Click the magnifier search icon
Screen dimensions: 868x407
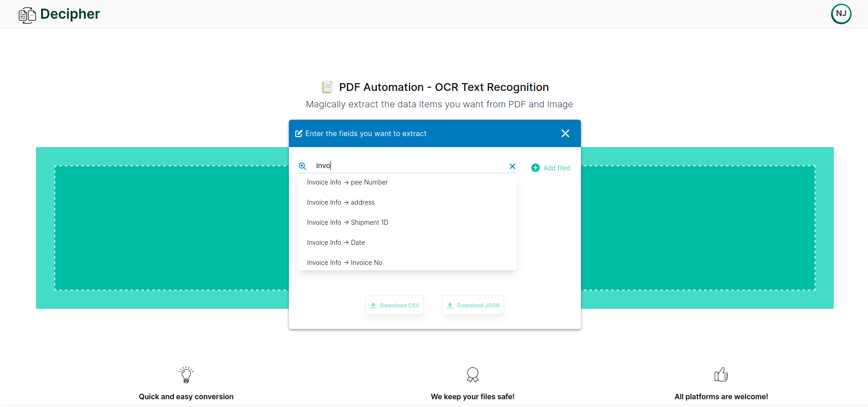303,166
